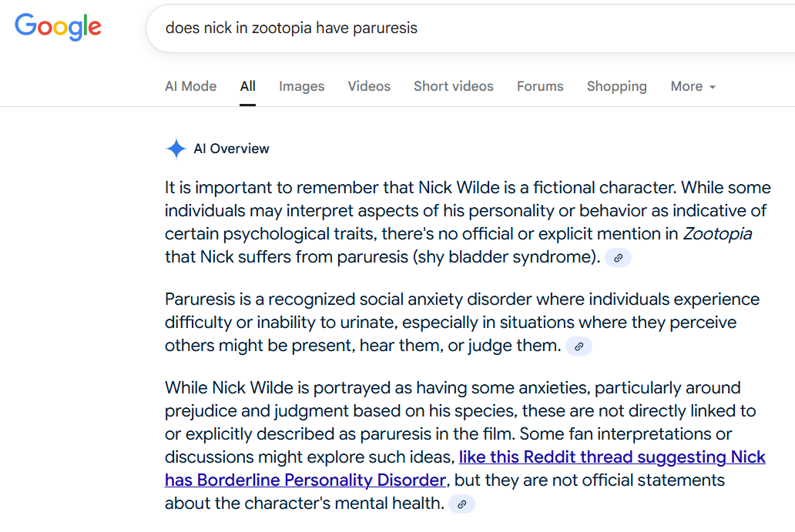Click paragraph starting 'While Nick Wilde is portrayed'

(x=465, y=445)
